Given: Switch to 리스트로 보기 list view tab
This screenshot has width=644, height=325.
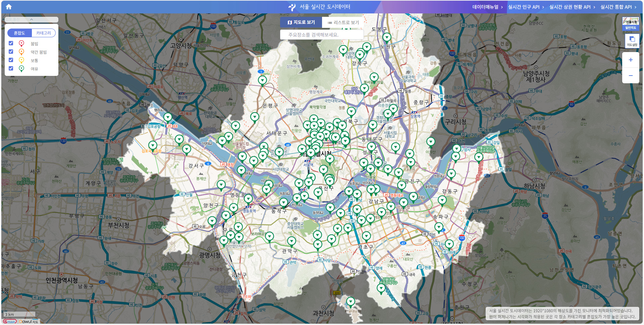Looking at the screenshot, I should point(343,22).
